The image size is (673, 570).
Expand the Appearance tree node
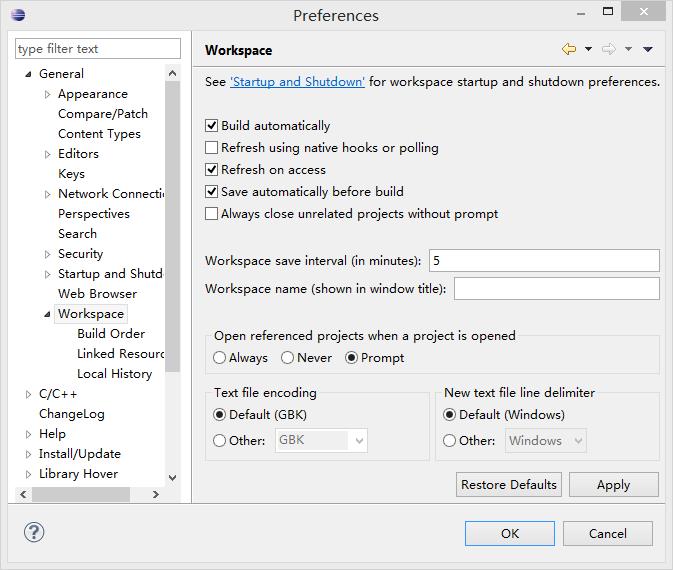(48, 94)
